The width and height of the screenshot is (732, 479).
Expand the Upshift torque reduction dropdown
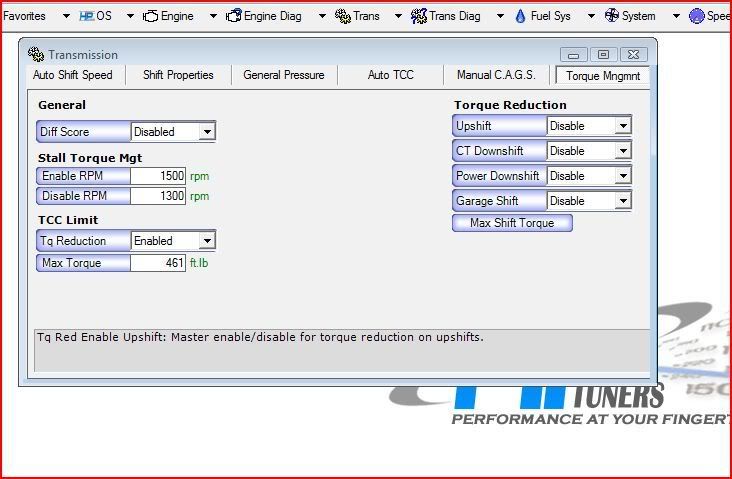pyautogui.click(x=623, y=126)
